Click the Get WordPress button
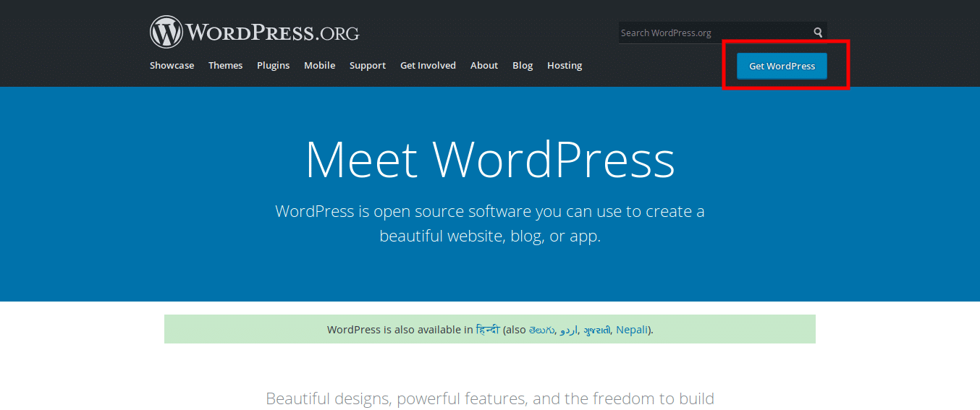Screen dimensions: 980x410 click(782, 66)
